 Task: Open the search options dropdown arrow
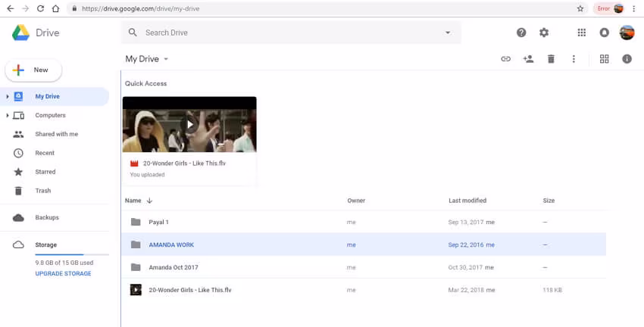448,33
